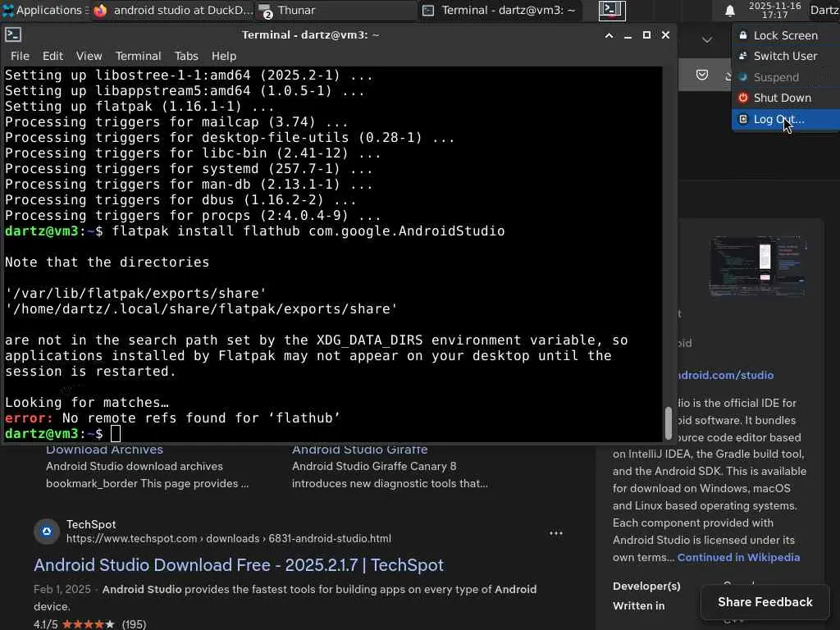Choose Shut Down from the user menu

tap(786, 98)
